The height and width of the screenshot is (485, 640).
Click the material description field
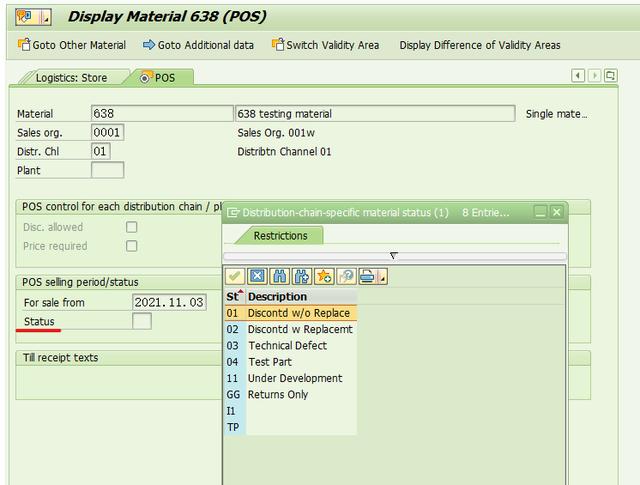[375, 113]
